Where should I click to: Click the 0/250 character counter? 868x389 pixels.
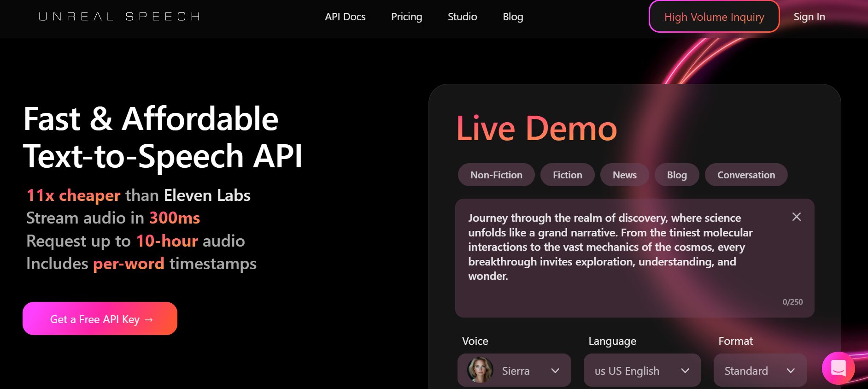[792, 302]
